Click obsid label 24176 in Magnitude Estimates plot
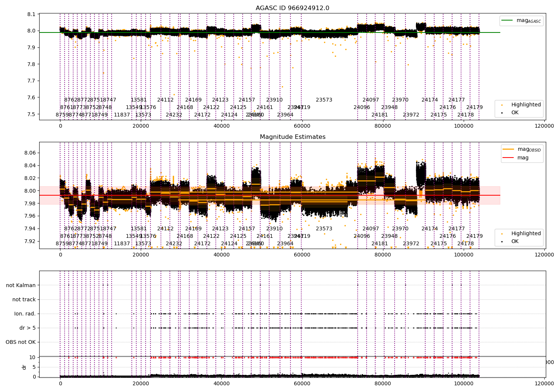Image resolution: width=560 pixels, height=392 pixels. [448, 236]
